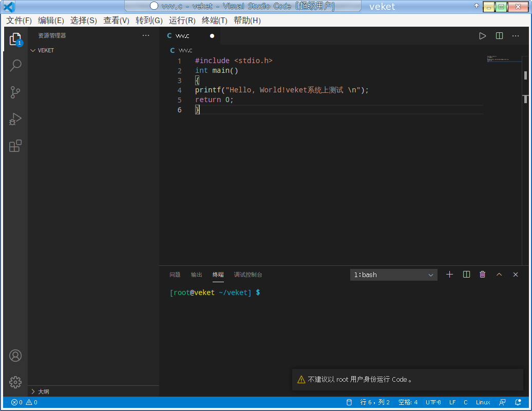Open the Extensions view icon
Image resolution: width=532 pixels, height=411 pixels.
(15, 146)
